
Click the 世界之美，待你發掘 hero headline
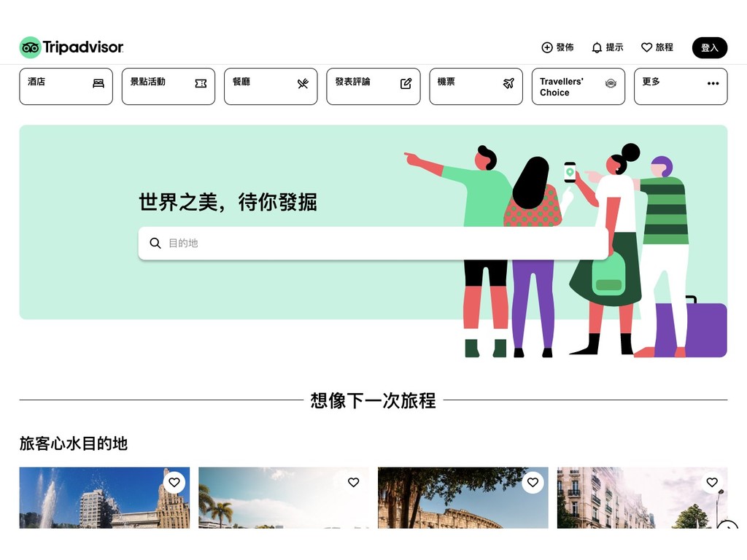(228, 202)
